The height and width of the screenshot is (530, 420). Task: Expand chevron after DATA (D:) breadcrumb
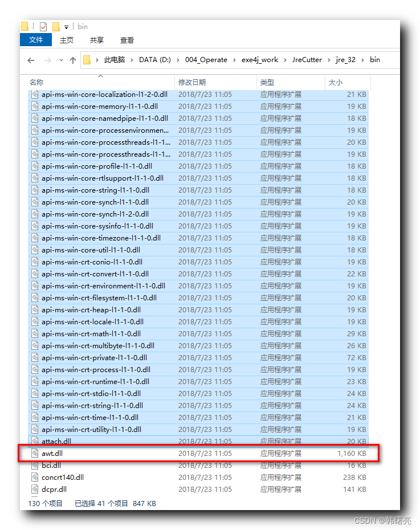tap(178, 60)
